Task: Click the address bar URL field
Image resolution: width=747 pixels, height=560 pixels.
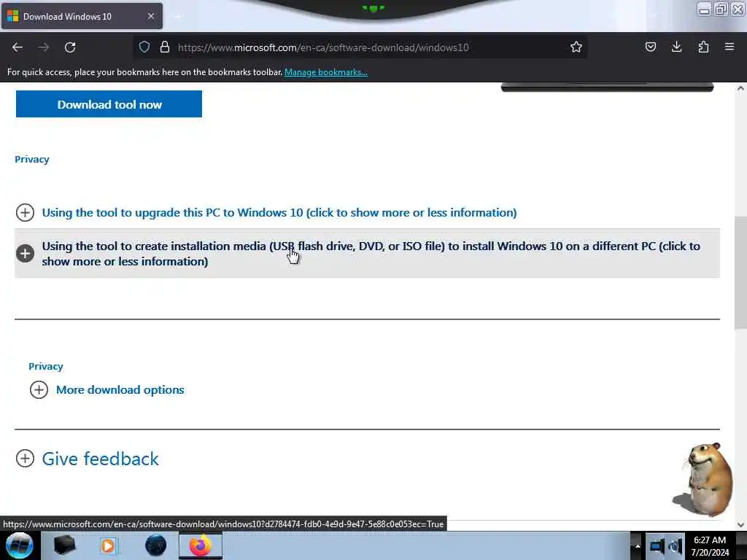Action: [x=360, y=47]
